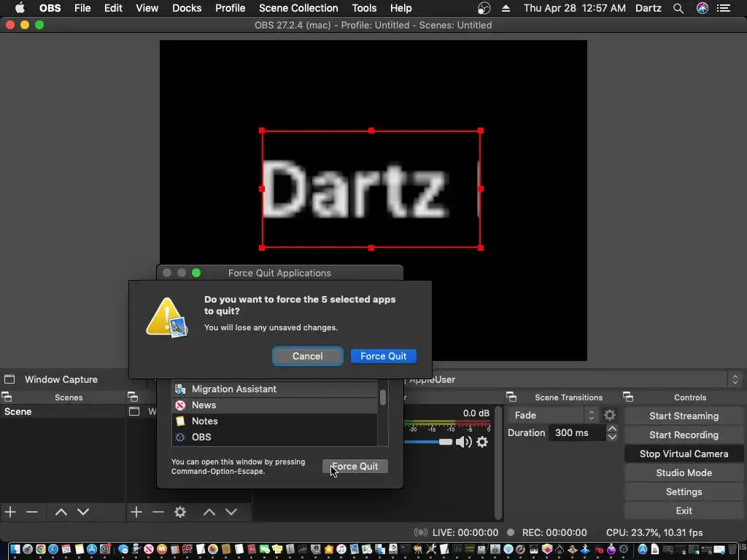Click the OBS status icon in the menu bar
The image size is (747, 560).
[484, 8]
